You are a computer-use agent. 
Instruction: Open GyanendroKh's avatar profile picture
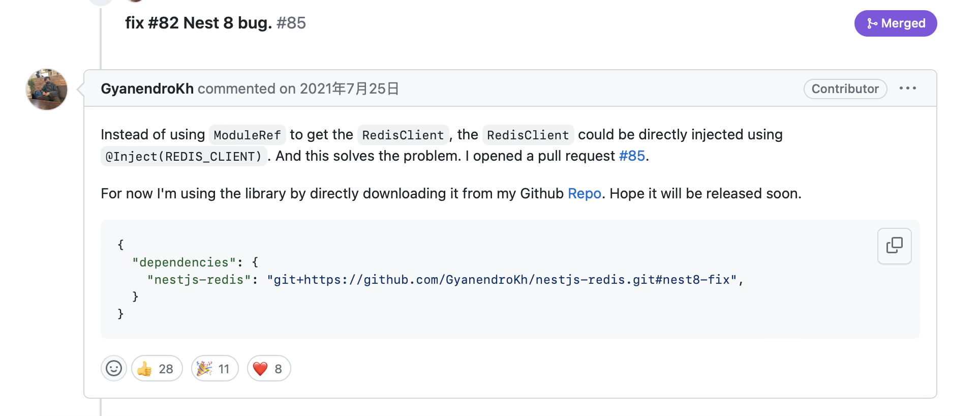47,90
